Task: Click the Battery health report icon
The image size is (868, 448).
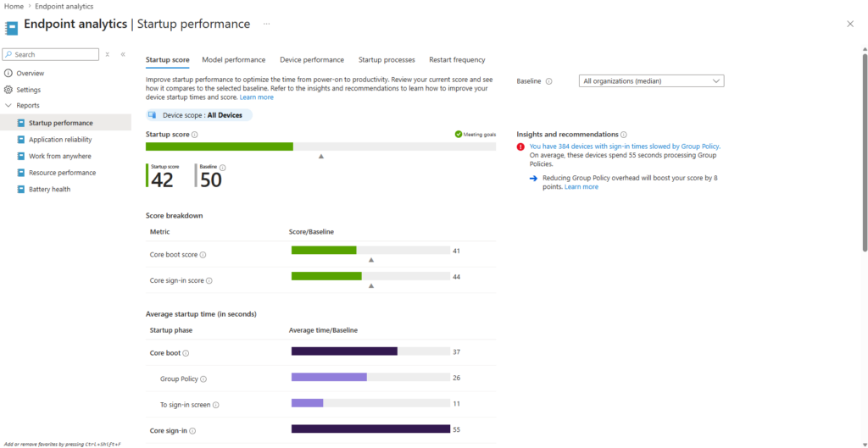Action: tap(21, 189)
